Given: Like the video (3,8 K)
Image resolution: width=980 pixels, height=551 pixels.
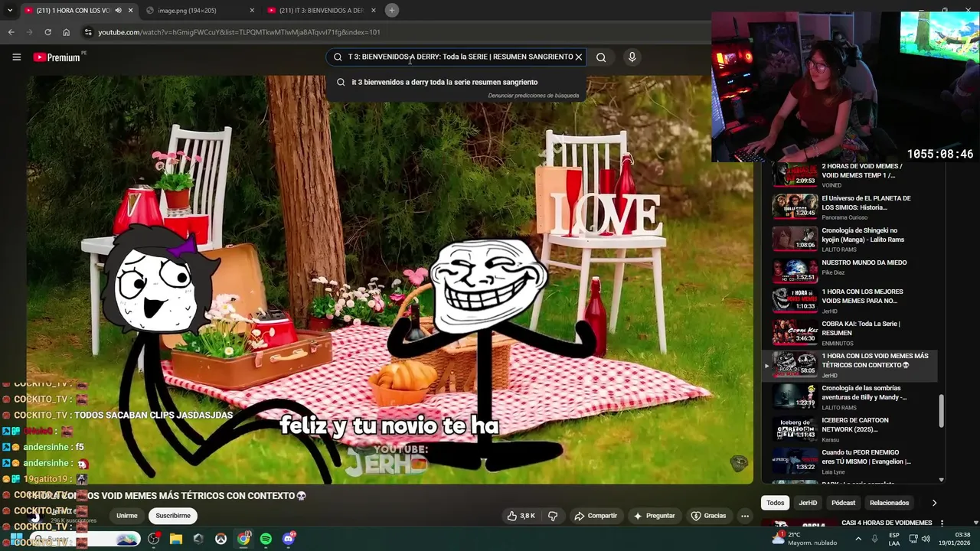Looking at the screenshot, I should click(521, 516).
